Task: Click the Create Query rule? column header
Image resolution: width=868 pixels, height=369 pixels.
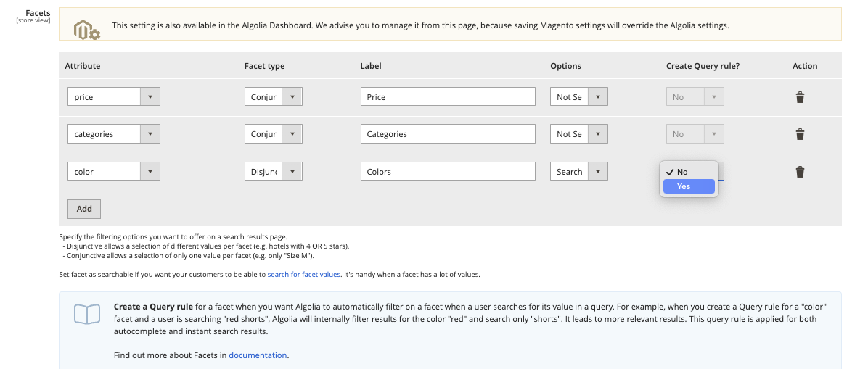Action: click(703, 66)
